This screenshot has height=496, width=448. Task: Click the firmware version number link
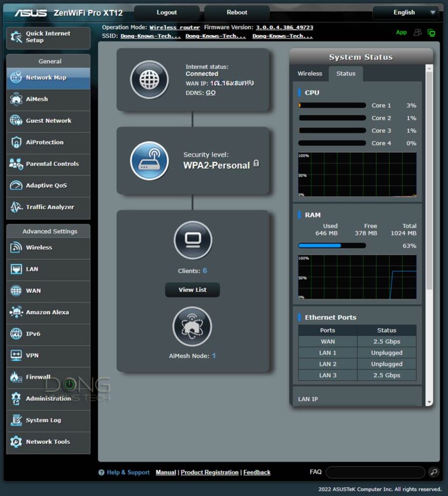[284, 27]
